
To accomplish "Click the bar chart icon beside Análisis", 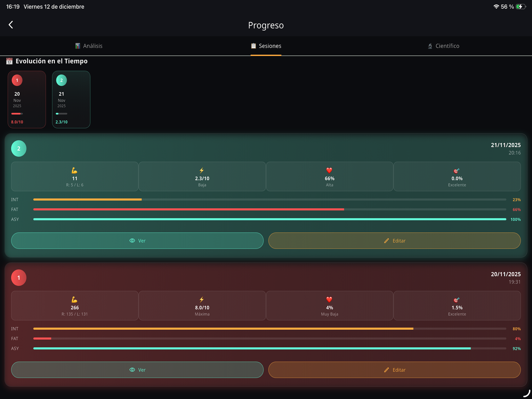I will tap(78, 46).
